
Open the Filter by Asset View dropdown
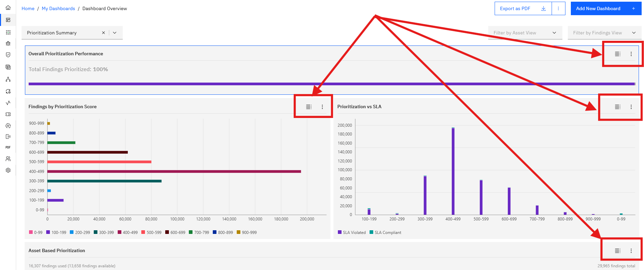525,33
